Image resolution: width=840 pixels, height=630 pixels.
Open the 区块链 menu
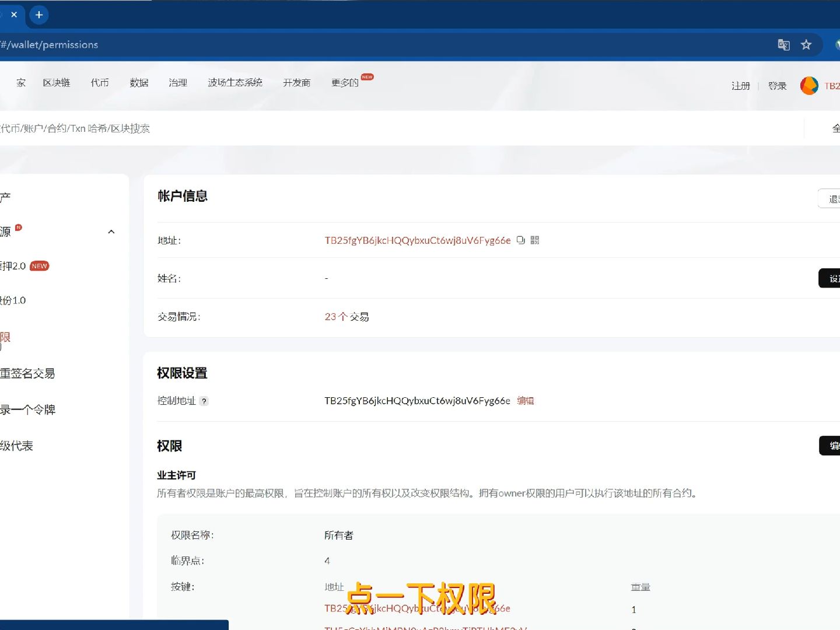(x=57, y=83)
